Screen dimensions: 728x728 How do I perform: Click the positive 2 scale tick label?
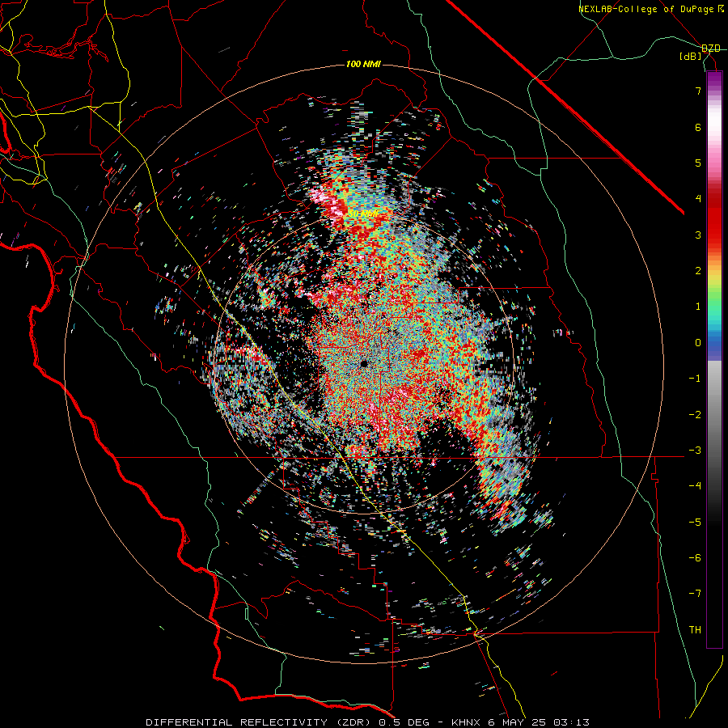(x=698, y=271)
